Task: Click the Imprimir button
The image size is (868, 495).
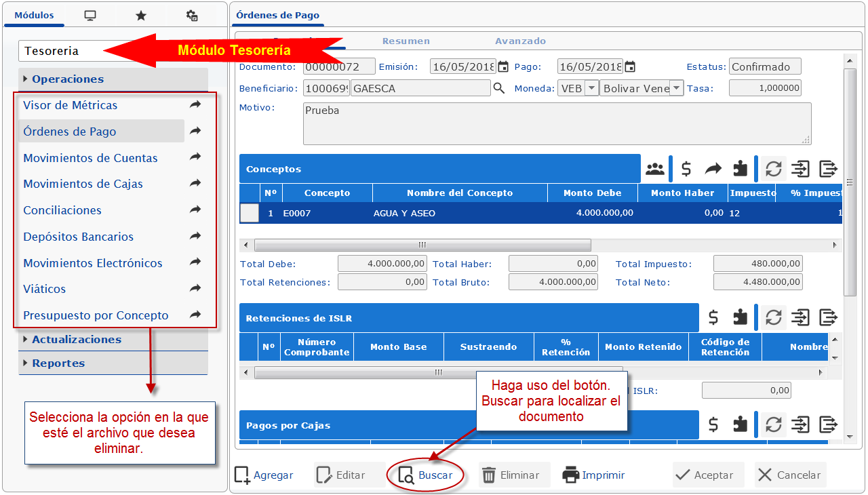Action: pyautogui.click(x=594, y=475)
